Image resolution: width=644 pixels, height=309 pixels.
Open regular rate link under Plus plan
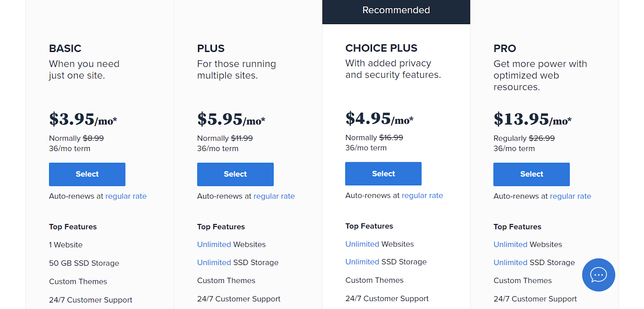(x=274, y=196)
